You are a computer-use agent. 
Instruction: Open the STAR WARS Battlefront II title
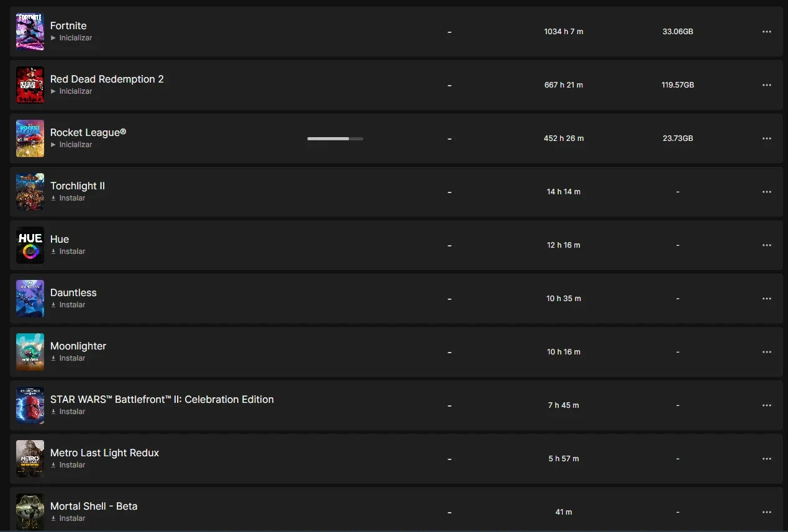(x=162, y=399)
